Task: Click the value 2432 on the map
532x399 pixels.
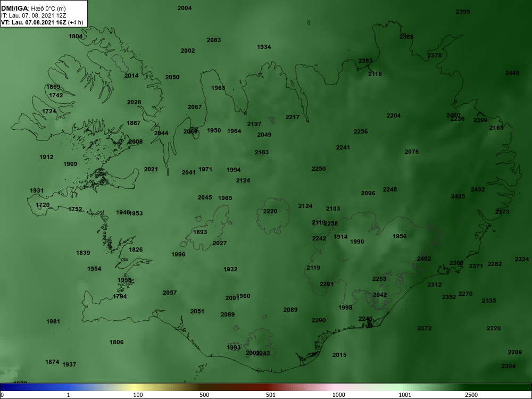Action: click(478, 190)
